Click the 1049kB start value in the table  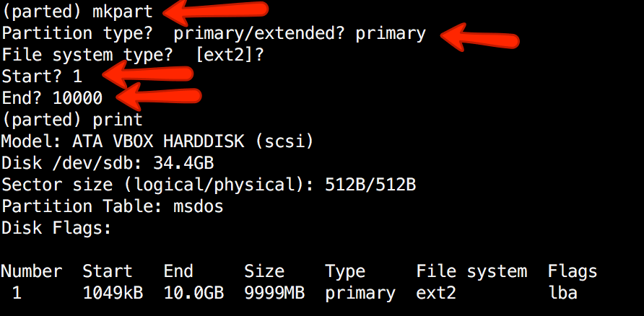click(x=112, y=294)
